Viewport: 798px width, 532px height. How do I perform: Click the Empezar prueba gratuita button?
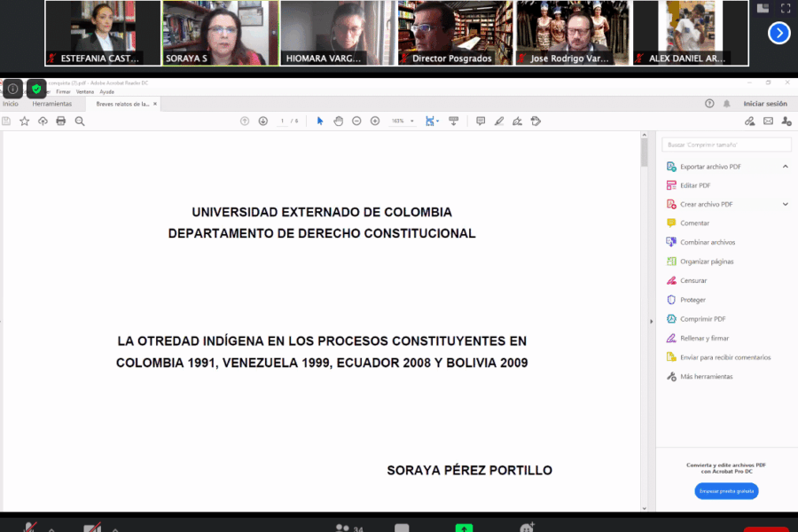[x=726, y=490]
